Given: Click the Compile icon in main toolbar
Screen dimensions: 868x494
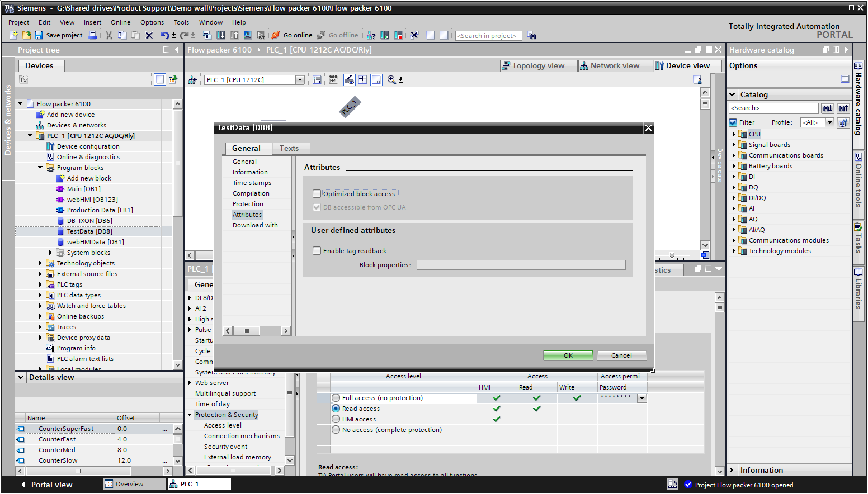Looking at the screenshot, I should pos(207,35).
